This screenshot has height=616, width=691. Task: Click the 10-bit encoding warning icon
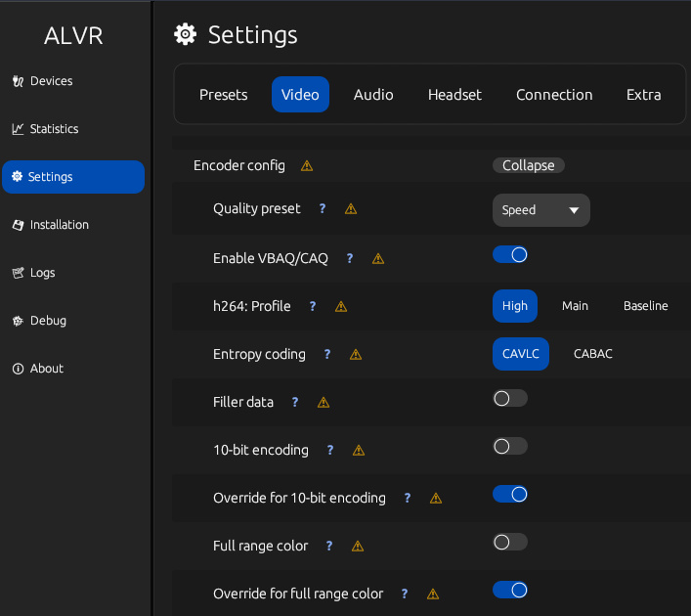(359, 450)
